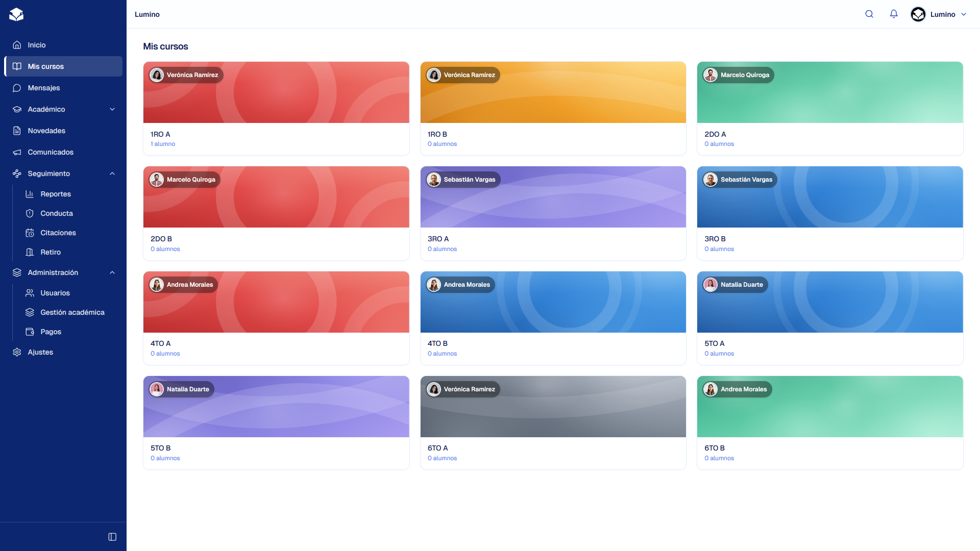Collapse the Administración section chevron
Screen dimensions: 980x551
[112, 272]
